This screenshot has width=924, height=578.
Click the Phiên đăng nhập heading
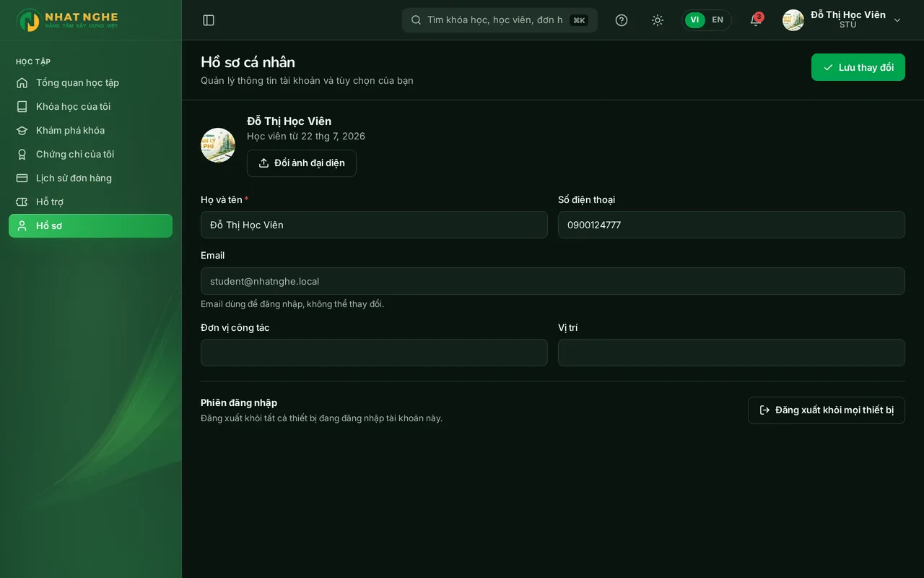coord(239,402)
